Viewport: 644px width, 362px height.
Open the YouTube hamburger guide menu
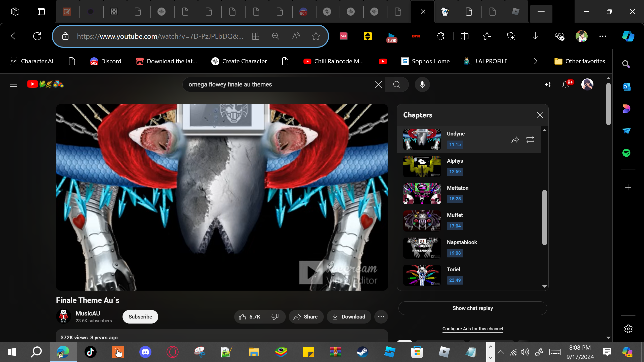(14, 84)
